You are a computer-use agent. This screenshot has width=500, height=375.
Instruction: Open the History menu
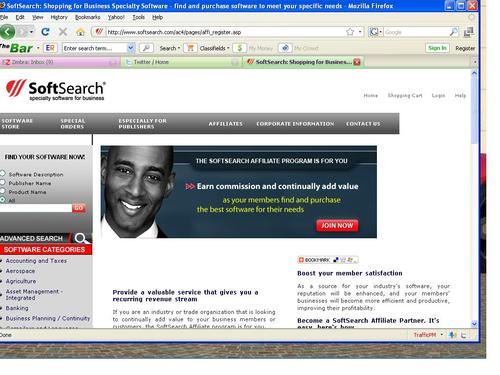pos(59,17)
